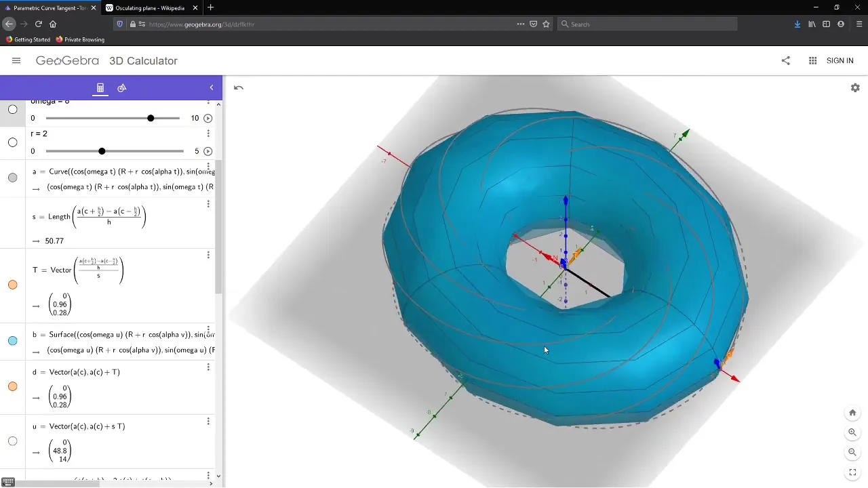
Task: Select the u = Vector(a(c), a(c) + s T) definition
Action: pyautogui.click(x=79, y=426)
